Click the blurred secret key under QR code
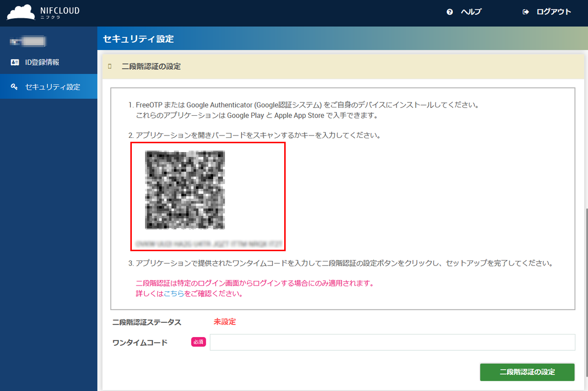Screen dimensions: 588x391 pyautogui.click(x=207, y=242)
